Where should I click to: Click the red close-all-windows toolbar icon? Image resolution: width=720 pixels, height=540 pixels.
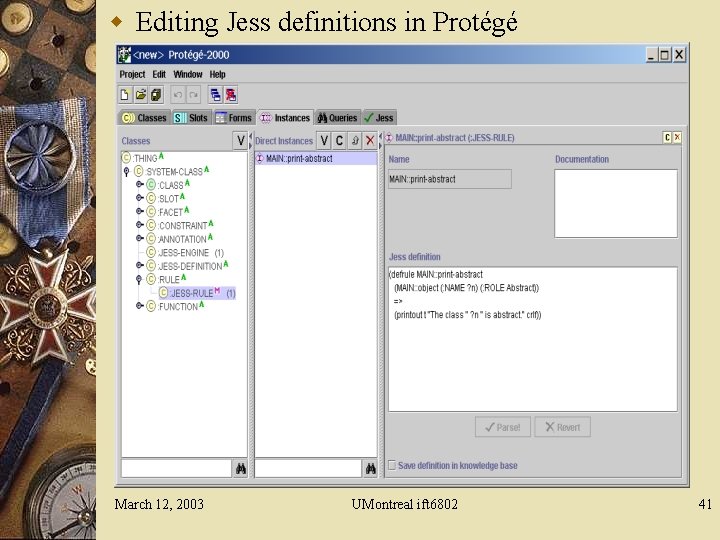(231, 95)
